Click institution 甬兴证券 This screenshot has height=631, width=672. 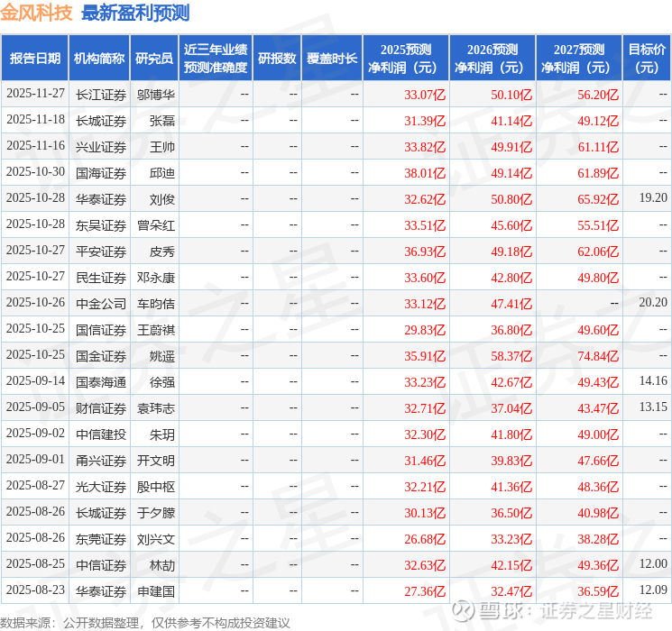point(101,461)
